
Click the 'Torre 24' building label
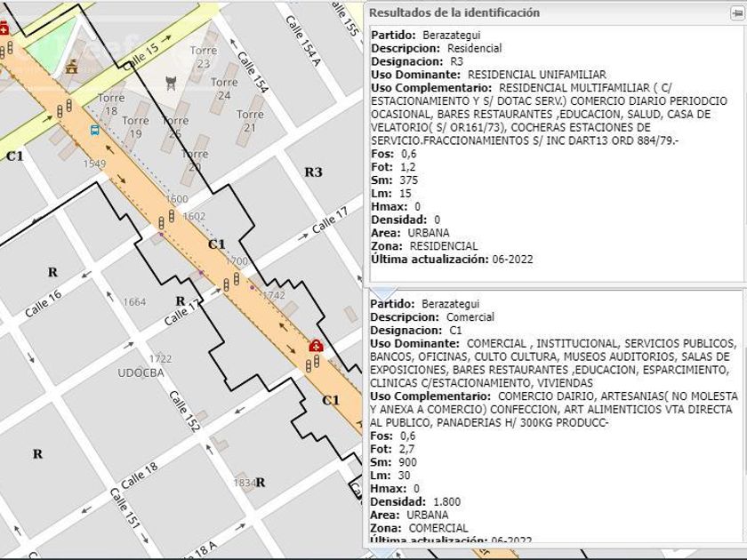coord(224,89)
